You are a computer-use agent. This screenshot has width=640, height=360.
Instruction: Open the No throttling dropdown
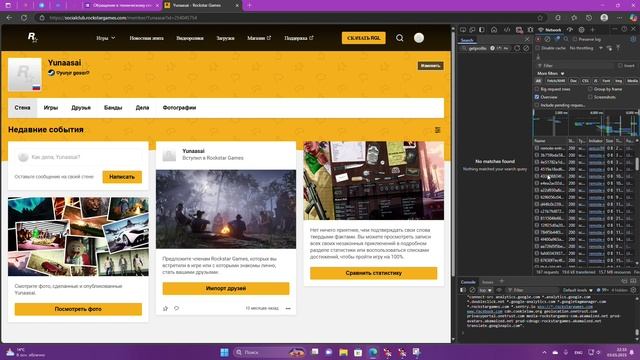click(587, 48)
